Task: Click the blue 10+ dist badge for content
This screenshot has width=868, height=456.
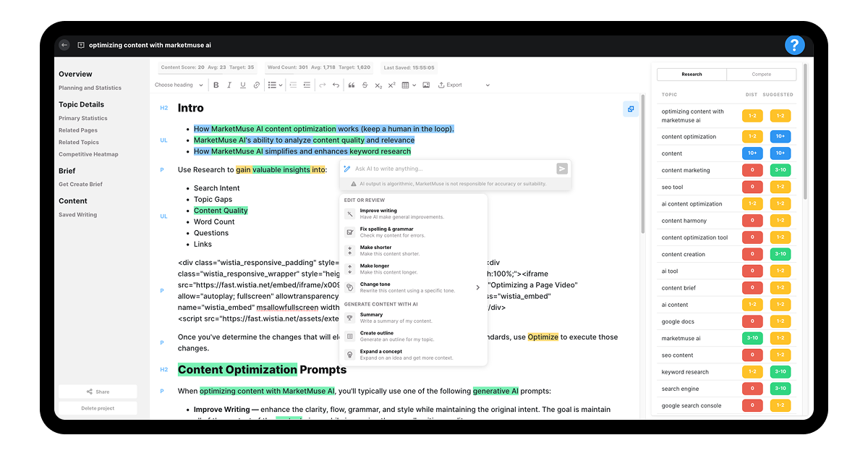Action: click(752, 153)
